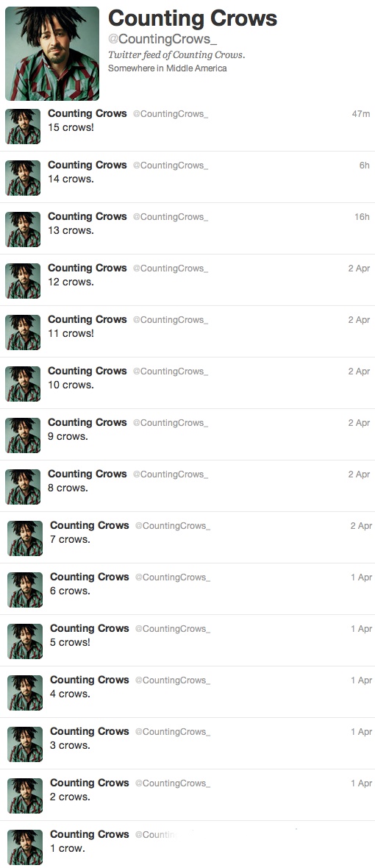Image resolution: width=375 pixels, height=868 pixels.
Task: Select the avatar next to 12 crows tweet
Action: click(23, 281)
